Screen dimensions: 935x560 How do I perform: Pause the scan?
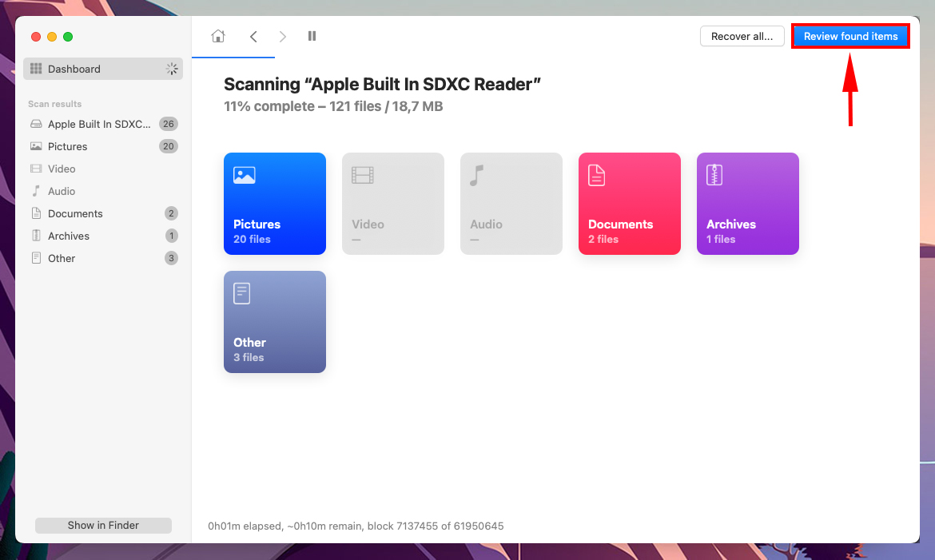tap(312, 37)
